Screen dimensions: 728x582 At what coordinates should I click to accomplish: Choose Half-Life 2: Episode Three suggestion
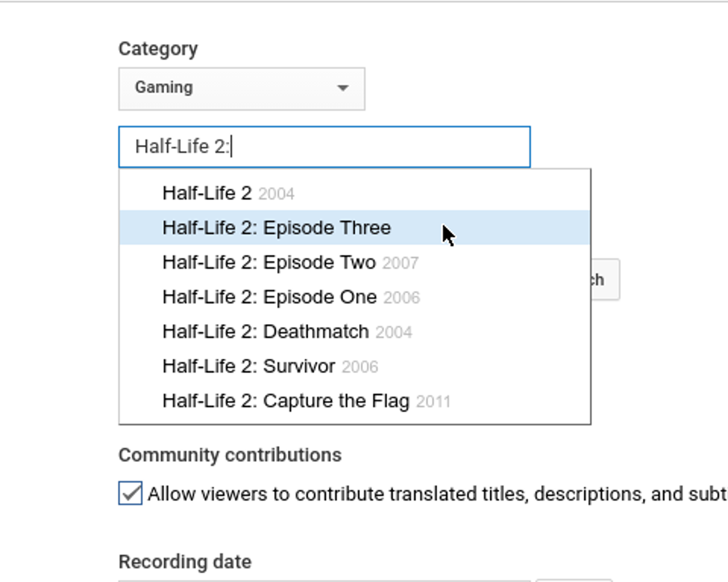[x=355, y=227]
